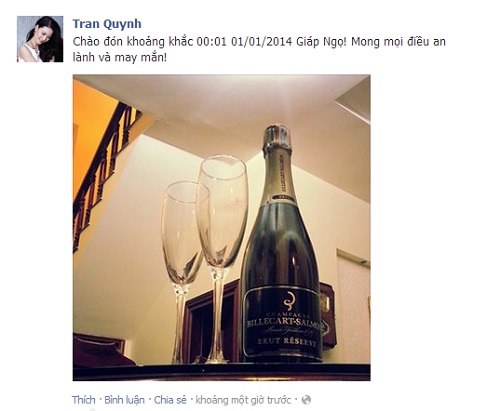The image size is (500, 411).
Task: Open Tran Quynh's profile picture thumbnail
Action: [40, 39]
